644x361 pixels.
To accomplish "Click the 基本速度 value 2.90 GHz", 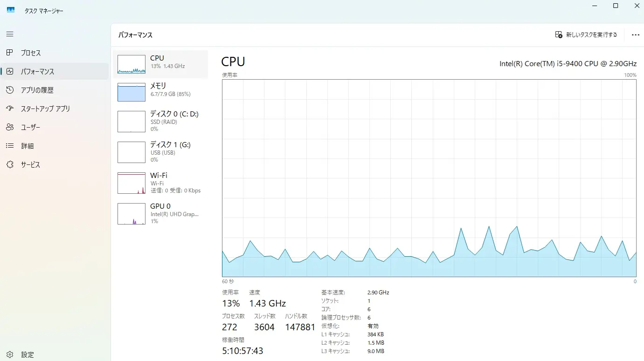I will (378, 293).
